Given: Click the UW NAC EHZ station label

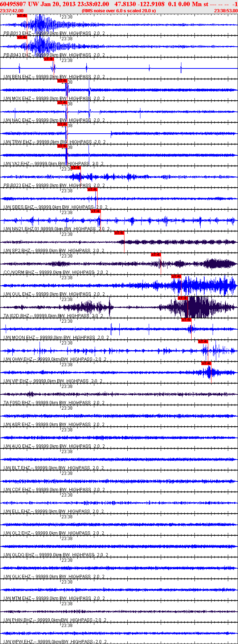Looking at the screenshot, I should tap(17, 120).
